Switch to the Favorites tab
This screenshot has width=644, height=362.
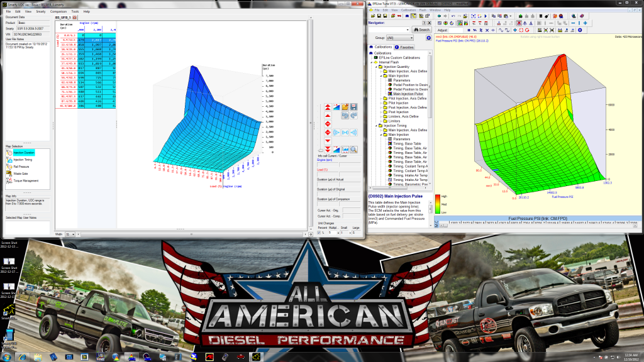[404, 47]
